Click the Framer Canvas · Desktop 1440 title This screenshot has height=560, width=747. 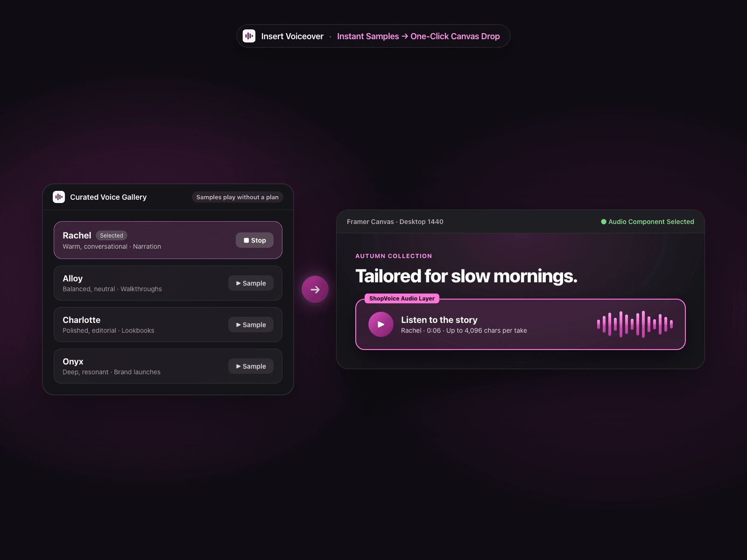[395, 222]
